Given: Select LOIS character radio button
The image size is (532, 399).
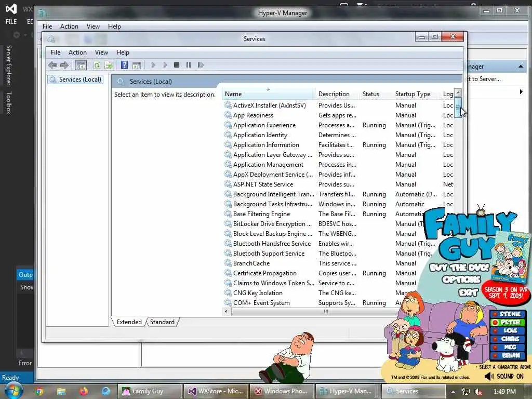Looking at the screenshot, I should (x=495, y=330).
